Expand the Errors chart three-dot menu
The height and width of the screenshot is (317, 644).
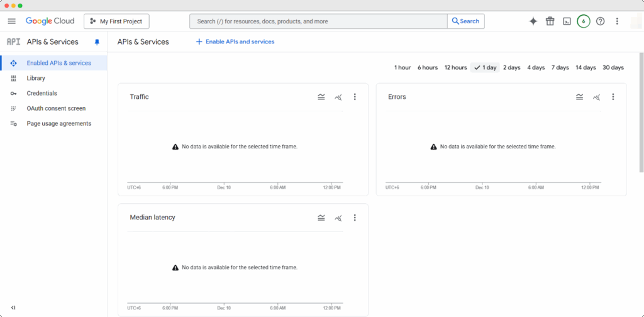coord(613,97)
